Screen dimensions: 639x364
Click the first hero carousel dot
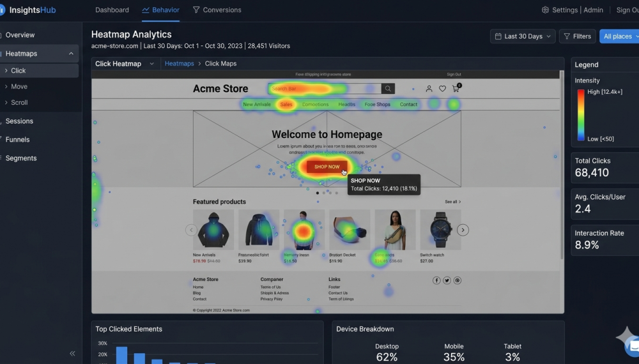[x=318, y=193]
